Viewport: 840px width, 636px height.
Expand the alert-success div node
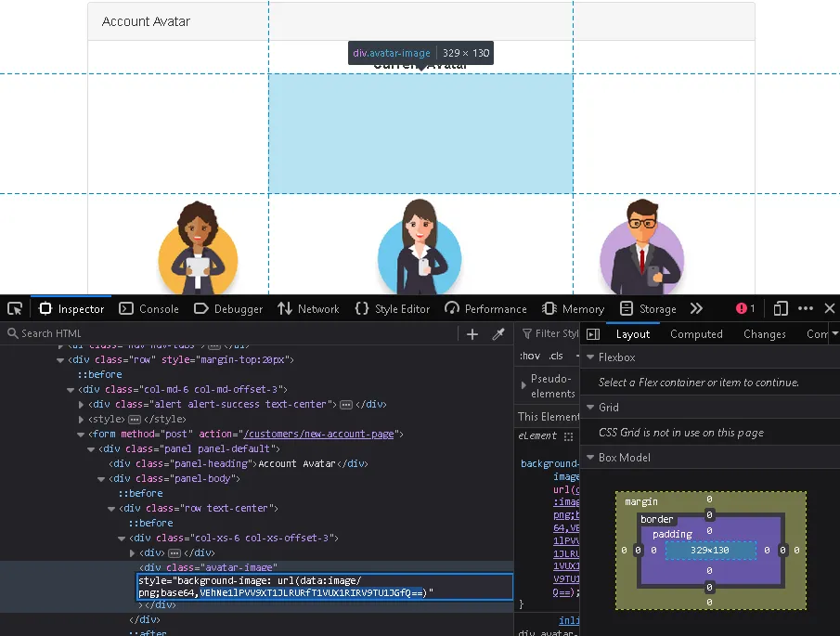click(x=82, y=405)
